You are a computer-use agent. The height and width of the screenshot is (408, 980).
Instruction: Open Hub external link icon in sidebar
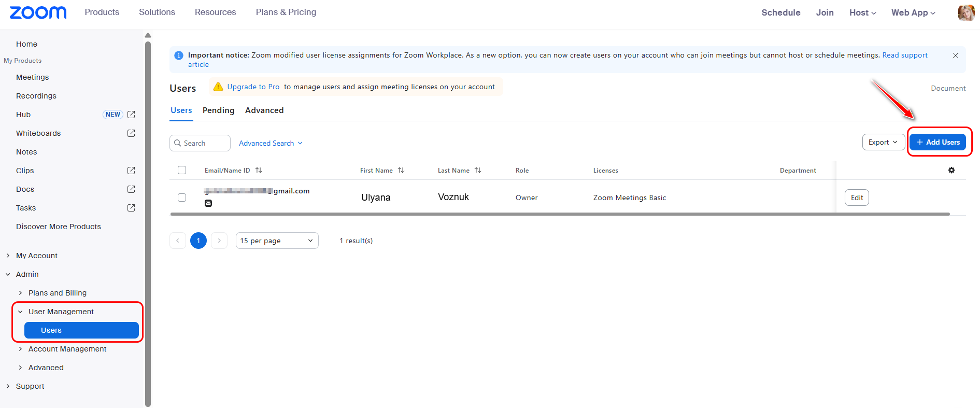(x=131, y=115)
